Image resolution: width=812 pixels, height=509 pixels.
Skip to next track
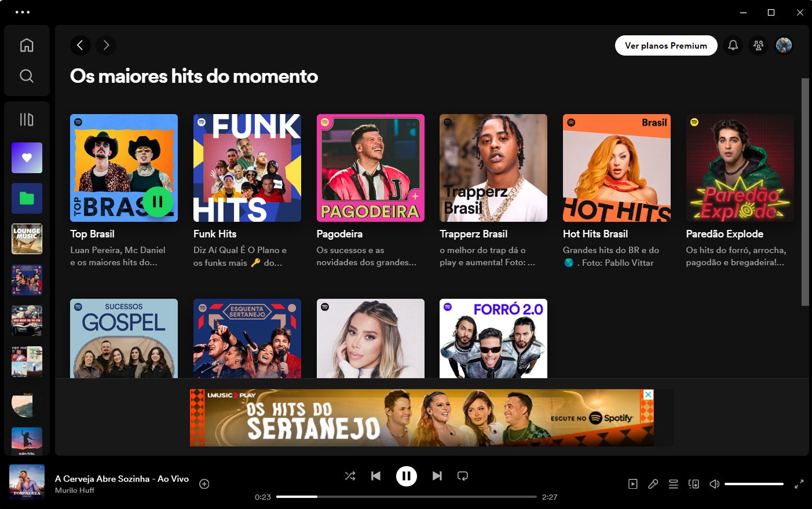pos(437,476)
